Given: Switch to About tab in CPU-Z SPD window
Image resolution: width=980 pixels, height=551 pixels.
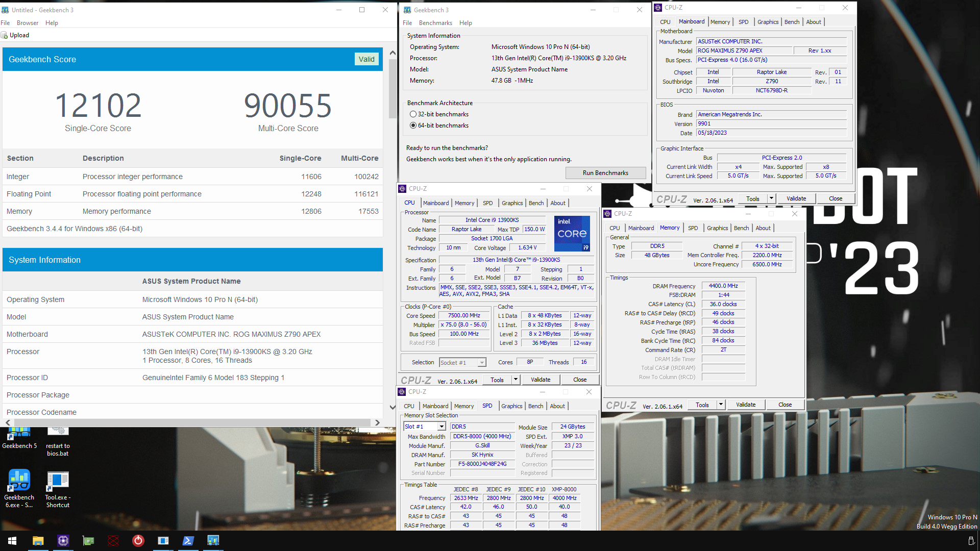Looking at the screenshot, I should 557,406.
